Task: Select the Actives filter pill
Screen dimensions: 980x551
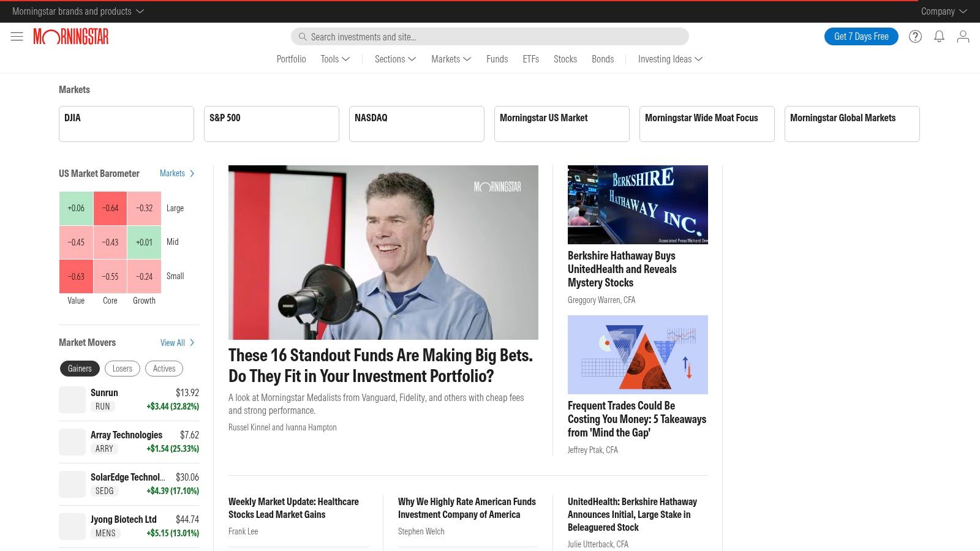Action: [x=164, y=369]
